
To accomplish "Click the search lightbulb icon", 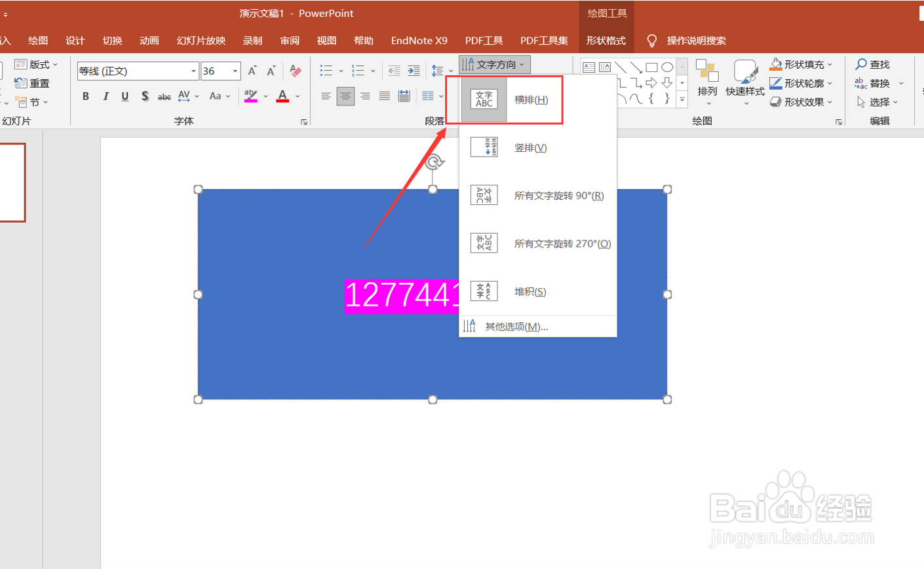I will point(651,41).
